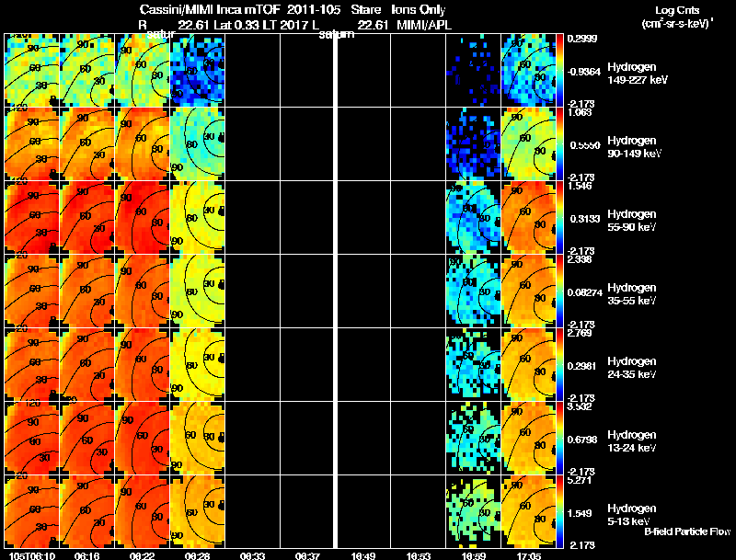736x560 pixels.
Task: Click the Hydrogen 35-55 keV color bar
Action: click(559, 291)
